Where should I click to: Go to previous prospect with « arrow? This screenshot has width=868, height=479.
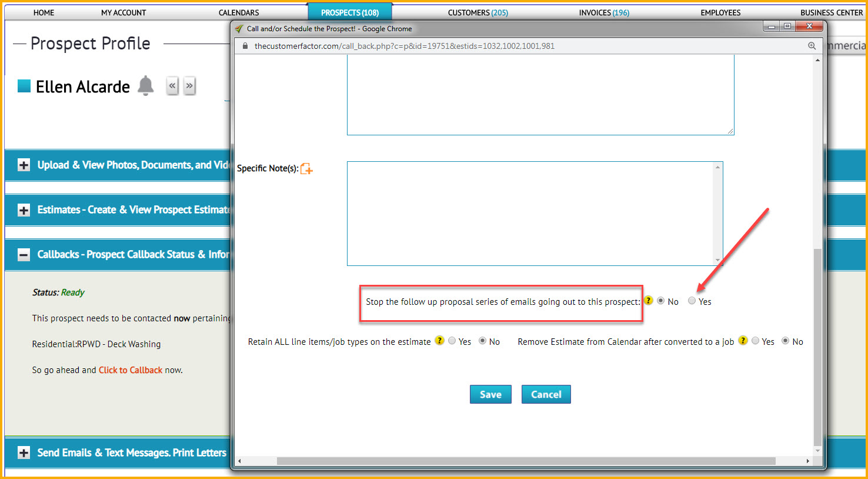point(172,86)
